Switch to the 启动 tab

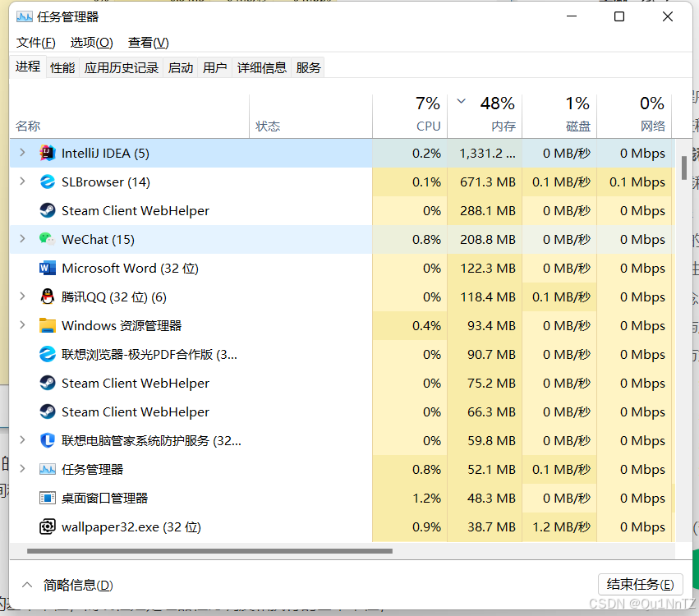pyautogui.click(x=181, y=67)
